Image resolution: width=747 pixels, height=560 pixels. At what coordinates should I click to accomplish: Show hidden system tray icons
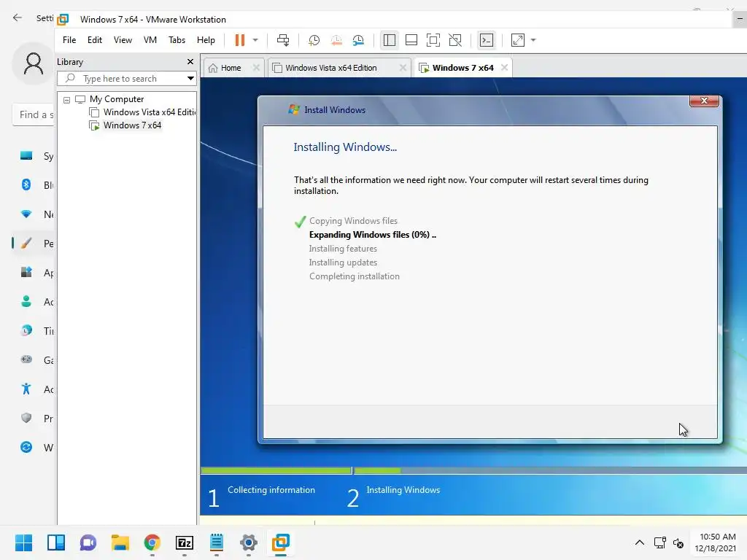point(640,542)
